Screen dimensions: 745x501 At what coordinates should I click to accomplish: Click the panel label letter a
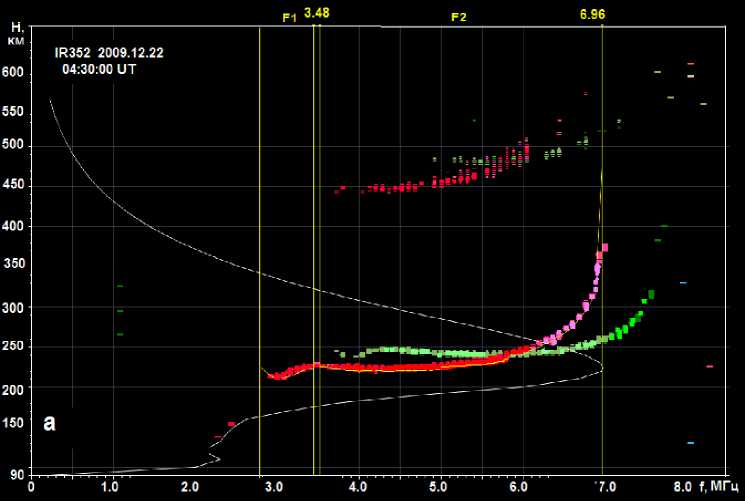pyautogui.click(x=49, y=422)
